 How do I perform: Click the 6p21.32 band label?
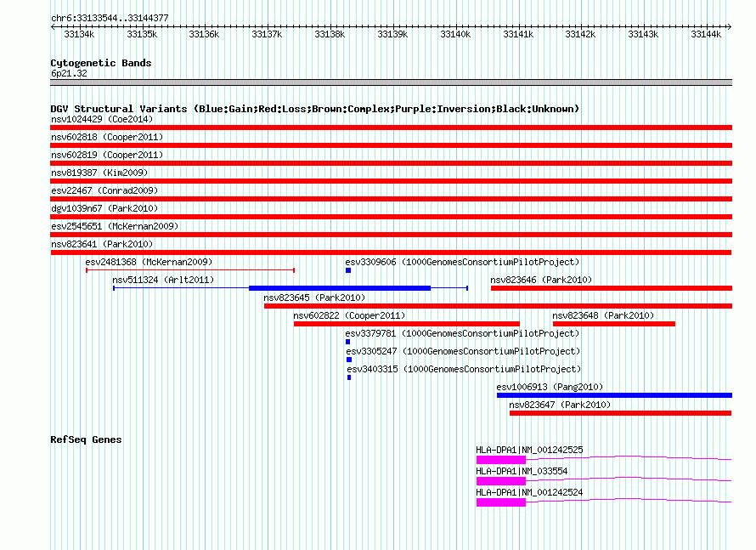pos(69,73)
